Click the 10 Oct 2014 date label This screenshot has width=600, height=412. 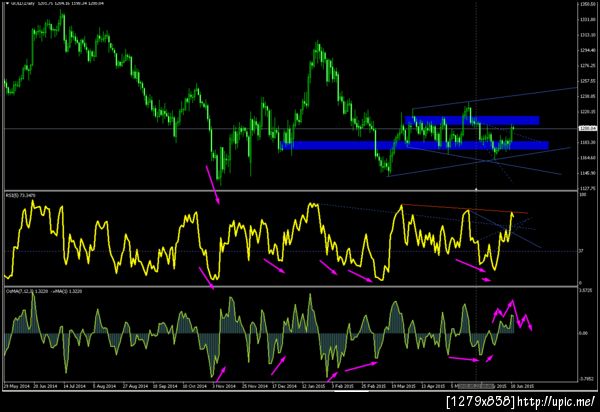(195, 386)
